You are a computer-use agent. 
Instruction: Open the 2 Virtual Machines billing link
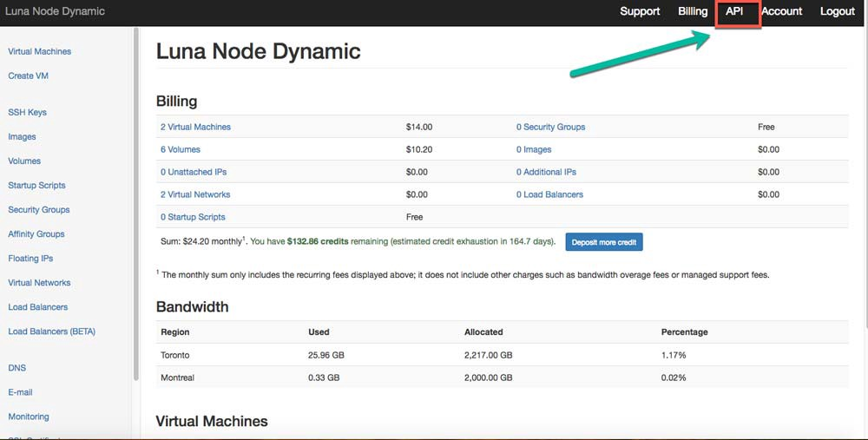(x=195, y=127)
